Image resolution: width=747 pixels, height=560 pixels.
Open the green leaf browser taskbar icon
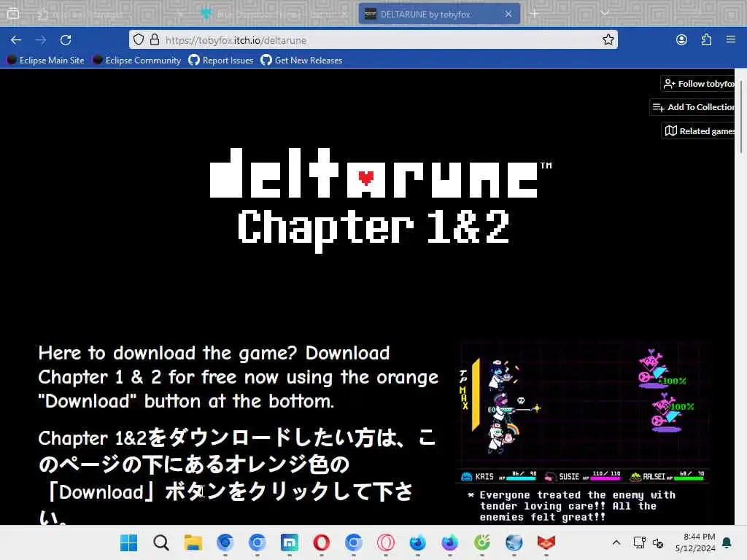tap(482, 542)
